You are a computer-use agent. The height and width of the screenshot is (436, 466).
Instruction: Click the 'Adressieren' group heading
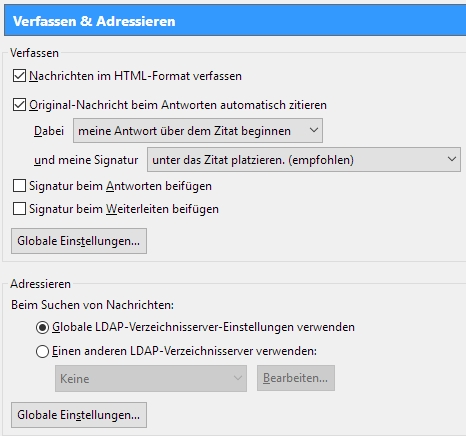[40, 284]
